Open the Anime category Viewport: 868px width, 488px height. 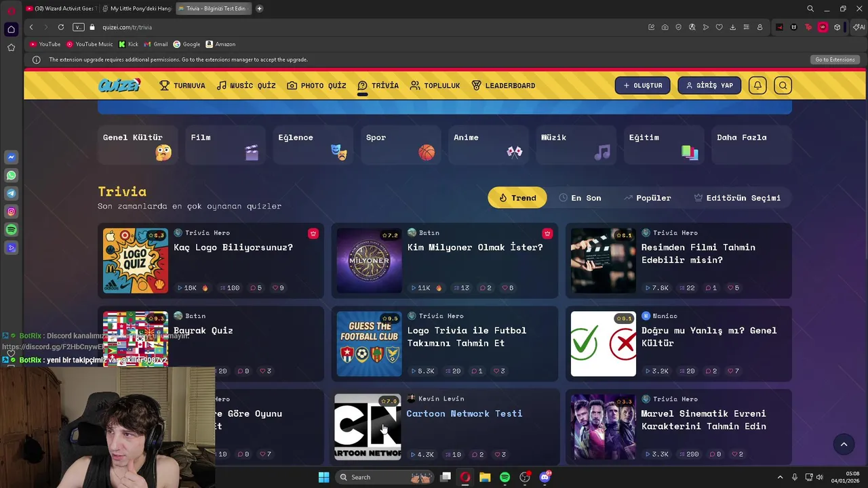[x=488, y=145]
